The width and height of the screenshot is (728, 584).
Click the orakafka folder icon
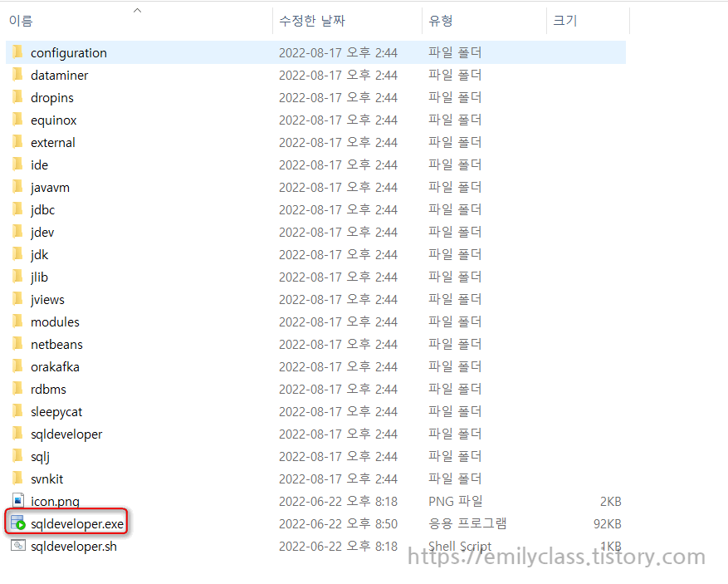(17, 366)
